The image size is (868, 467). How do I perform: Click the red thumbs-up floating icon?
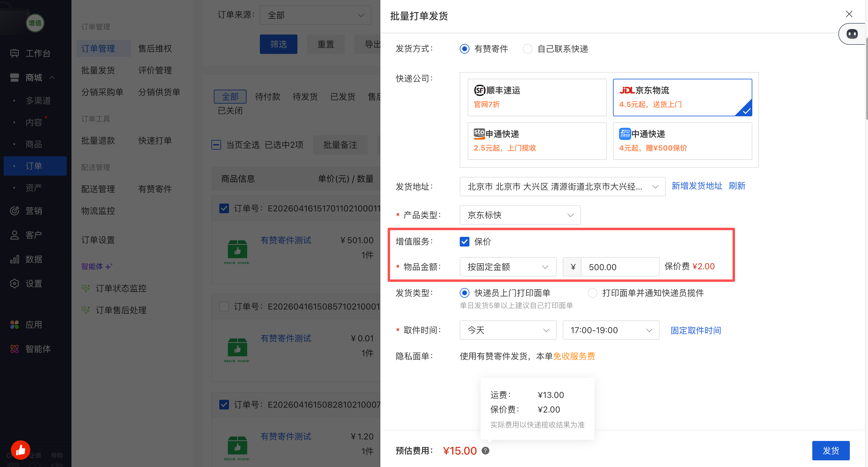[x=21, y=450]
